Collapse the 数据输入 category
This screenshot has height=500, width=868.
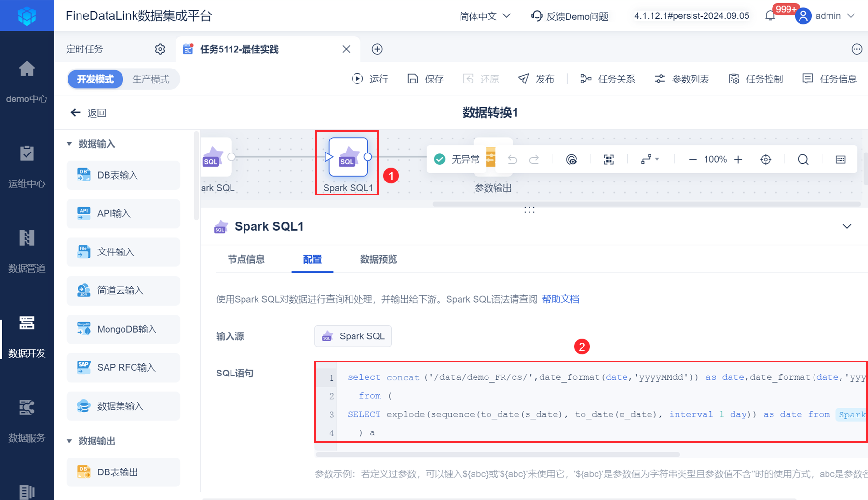point(69,144)
